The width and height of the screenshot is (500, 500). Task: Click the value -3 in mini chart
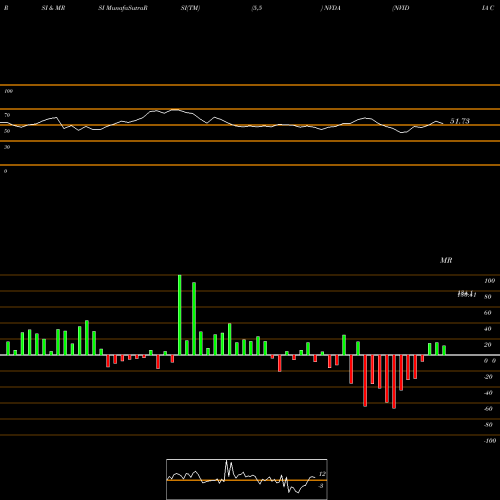tap(321, 486)
